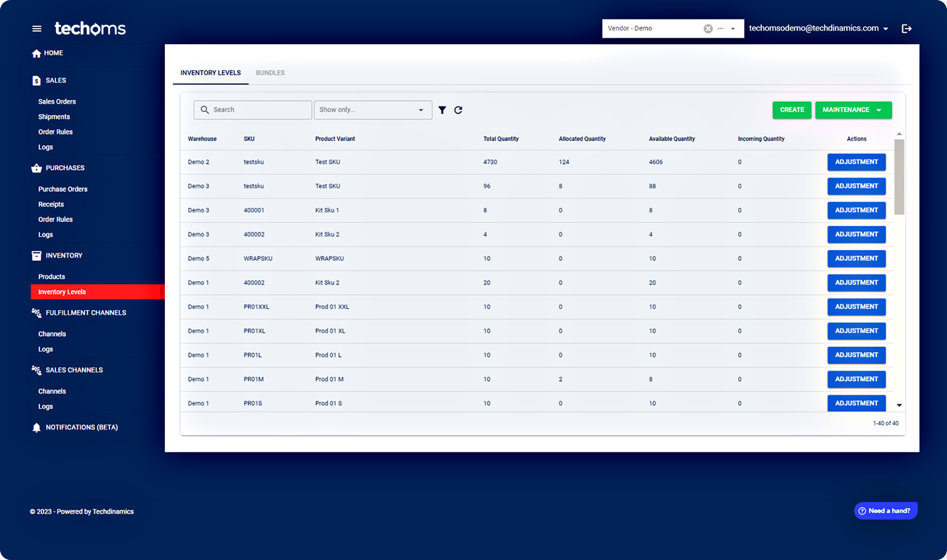Select the INVENTORY LEVELS tab
Image resolution: width=947 pixels, height=560 pixels.
pyautogui.click(x=210, y=73)
